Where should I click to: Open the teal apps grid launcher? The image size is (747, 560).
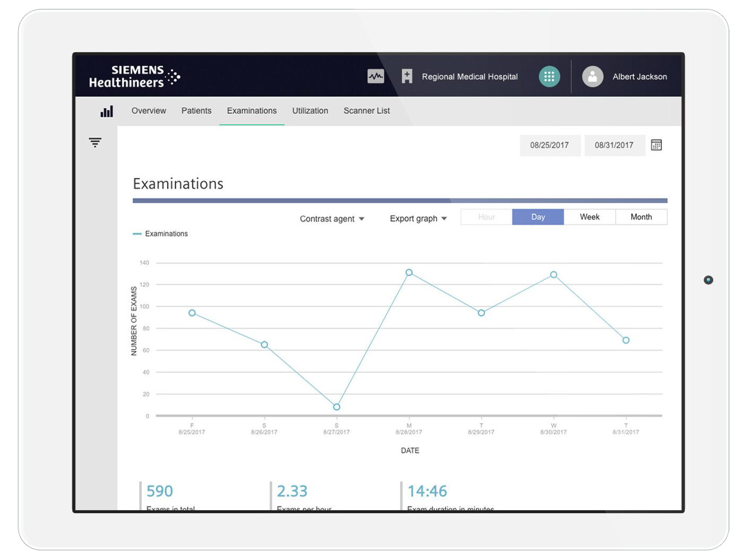tap(549, 76)
